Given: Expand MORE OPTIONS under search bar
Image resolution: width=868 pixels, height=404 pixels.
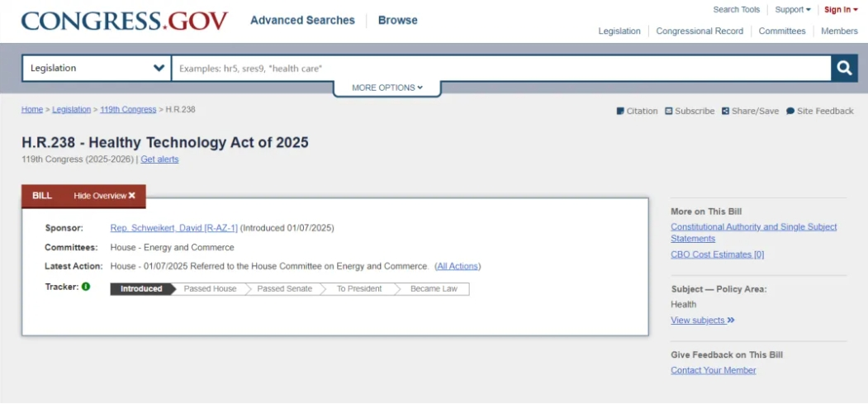Looking at the screenshot, I should click(x=387, y=88).
